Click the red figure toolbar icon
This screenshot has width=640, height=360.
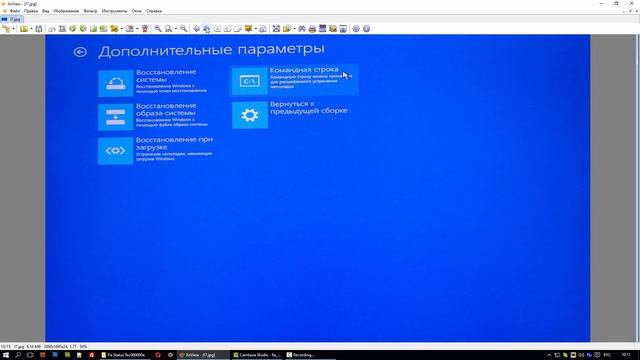[144, 29]
